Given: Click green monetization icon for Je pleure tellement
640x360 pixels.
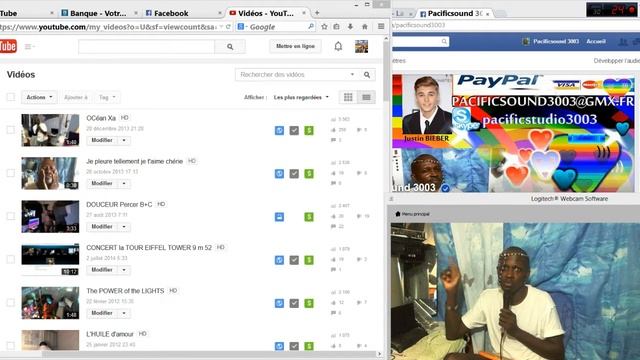Looking at the screenshot, I should click(309, 173).
